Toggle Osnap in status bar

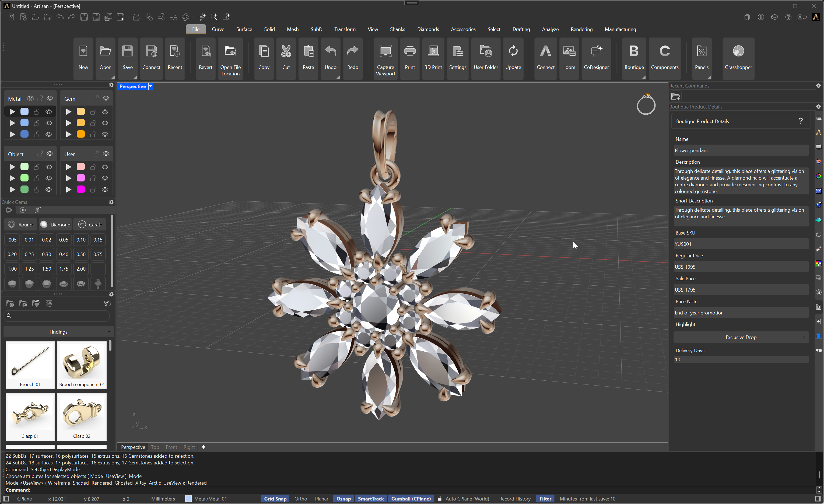(343, 499)
